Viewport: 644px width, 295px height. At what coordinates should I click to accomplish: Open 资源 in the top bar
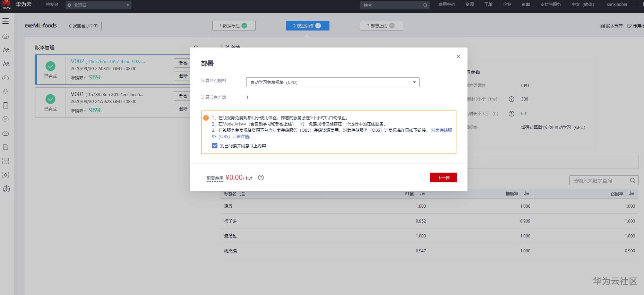tap(470, 5)
